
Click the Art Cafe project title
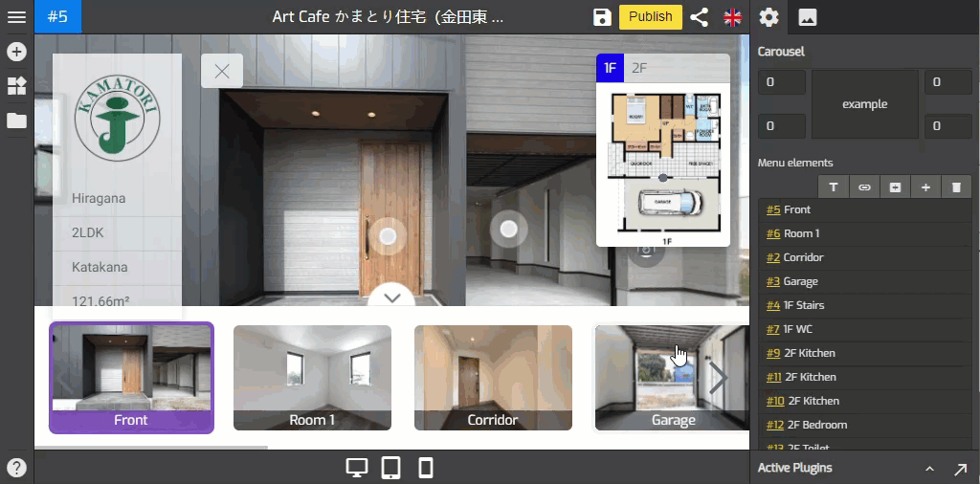[389, 17]
